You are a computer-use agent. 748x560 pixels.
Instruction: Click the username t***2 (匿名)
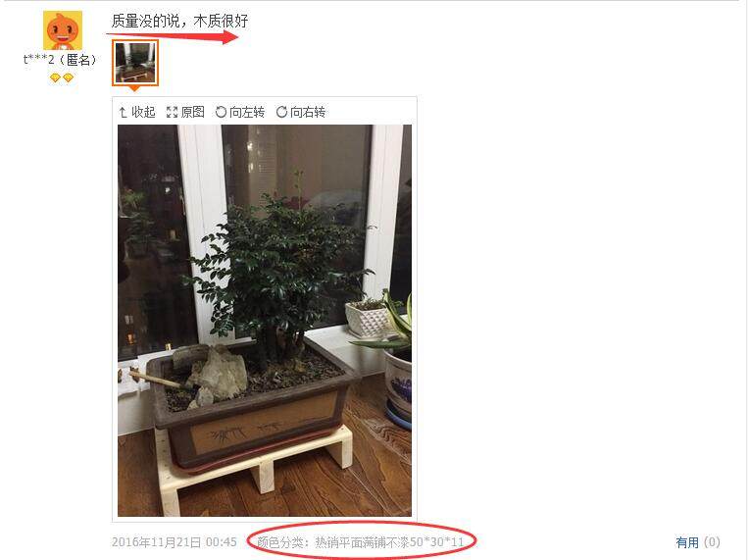point(60,60)
